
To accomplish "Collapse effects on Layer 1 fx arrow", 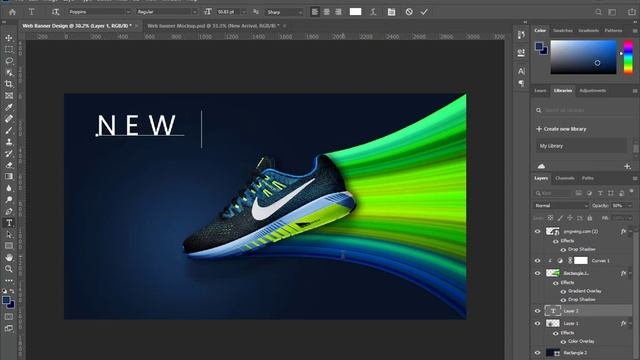I will click(x=631, y=323).
